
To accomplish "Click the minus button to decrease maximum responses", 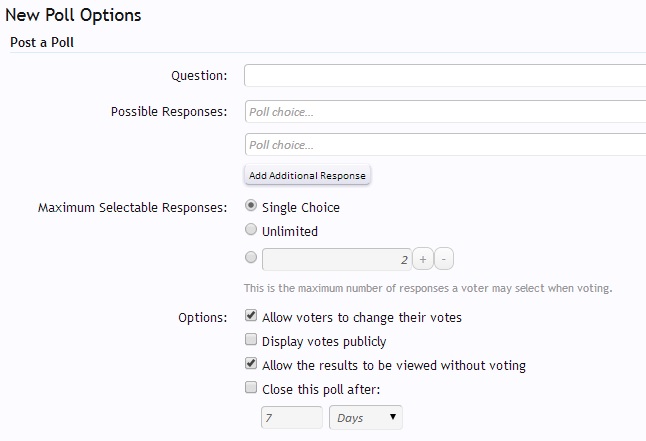I will [x=444, y=259].
